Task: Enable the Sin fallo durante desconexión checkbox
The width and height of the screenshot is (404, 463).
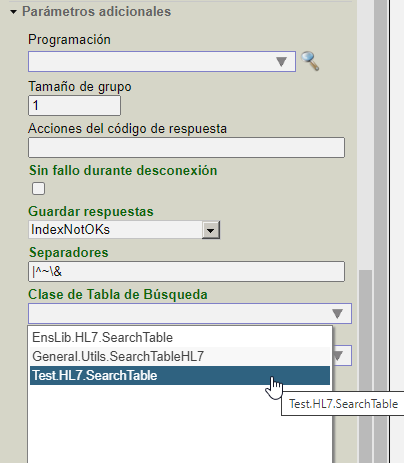Action: [38, 188]
